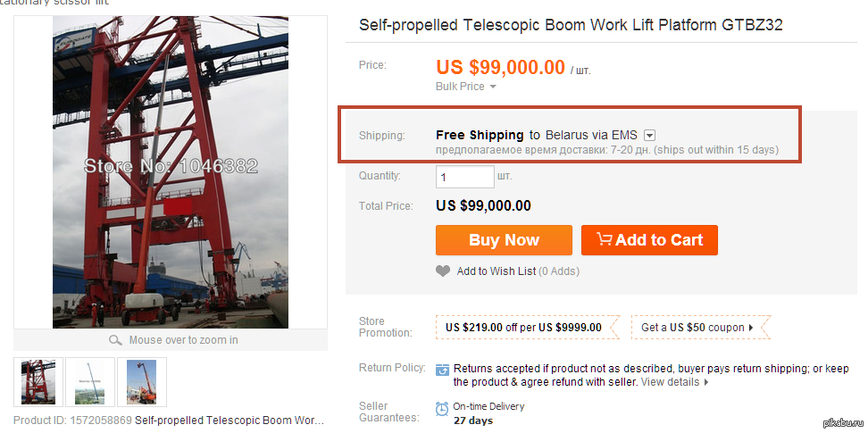Click the On-time Delivery clock icon
Image resolution: width=868 pixels, height=433 pixels.
tap(443, 409)
